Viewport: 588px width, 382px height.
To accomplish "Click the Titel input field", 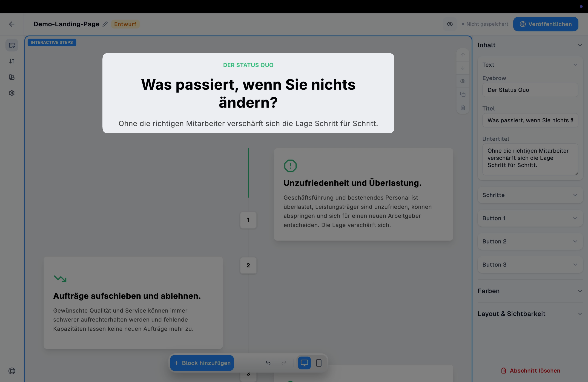I will pos(530,120).
